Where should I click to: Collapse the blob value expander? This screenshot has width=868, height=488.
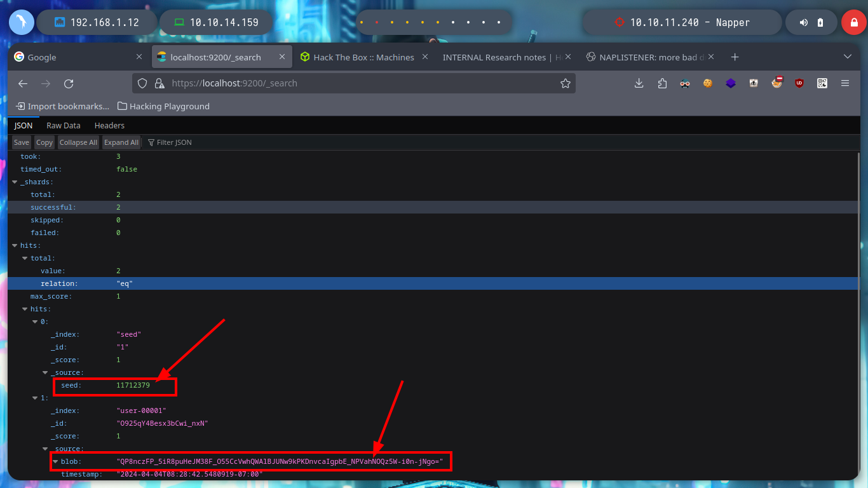coord(55,461)
